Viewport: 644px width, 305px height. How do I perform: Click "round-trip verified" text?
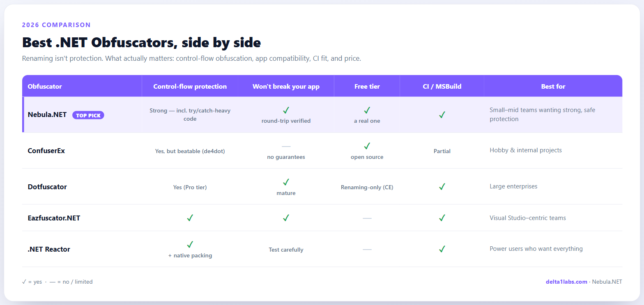[286, 121]
